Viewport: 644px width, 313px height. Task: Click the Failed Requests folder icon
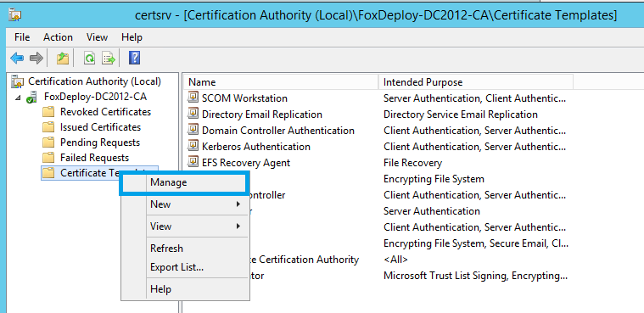tap(48, 158)
